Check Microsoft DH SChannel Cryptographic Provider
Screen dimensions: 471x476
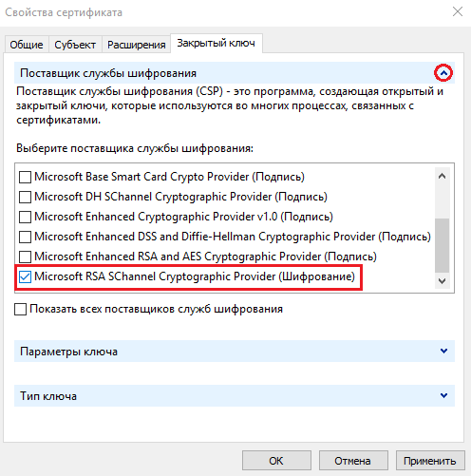25,197
